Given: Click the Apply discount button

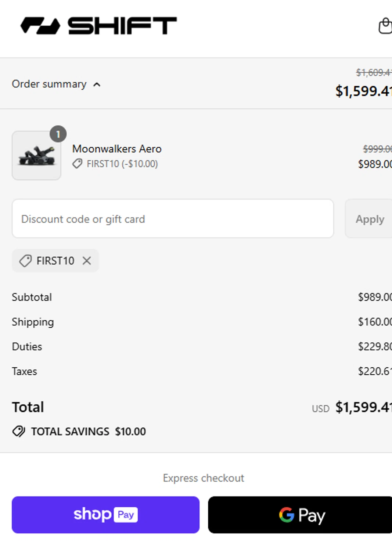Looking at the screenshot, I should 369,219.
